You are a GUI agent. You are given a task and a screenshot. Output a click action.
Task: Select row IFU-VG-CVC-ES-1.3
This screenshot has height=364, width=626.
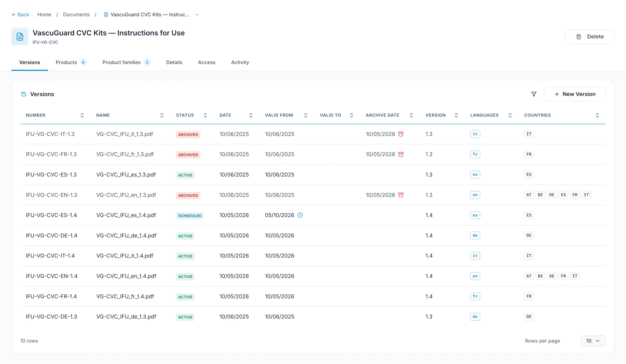pos(313,175)
